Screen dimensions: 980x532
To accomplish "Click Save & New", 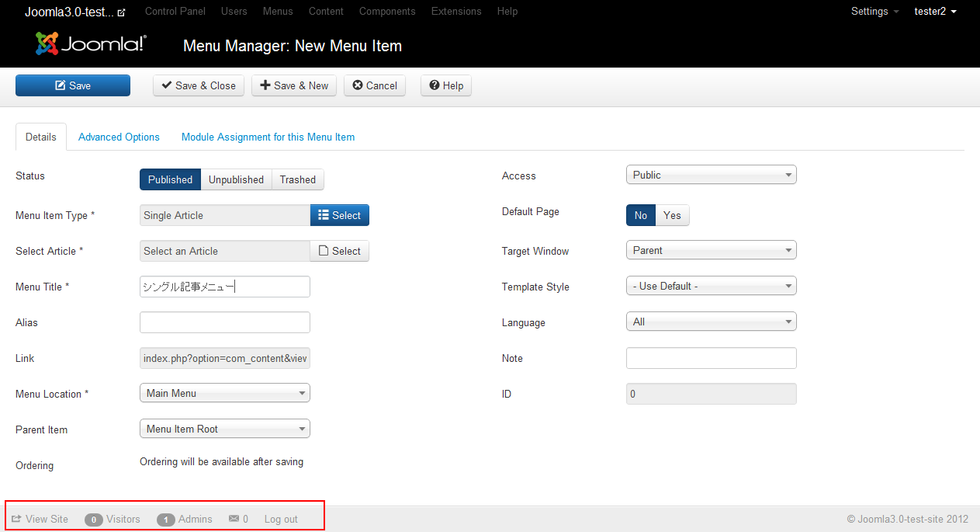I will pos(294,85).
